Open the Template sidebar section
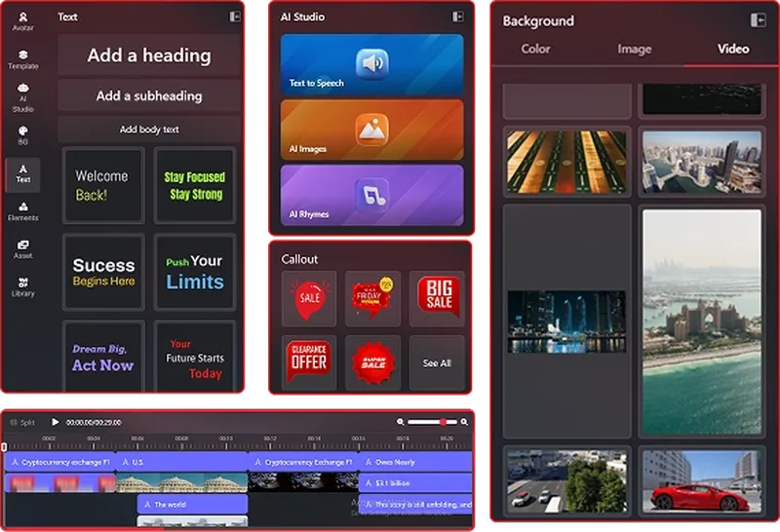The height and width of the screenshot is (532, 780). point(22,59)
